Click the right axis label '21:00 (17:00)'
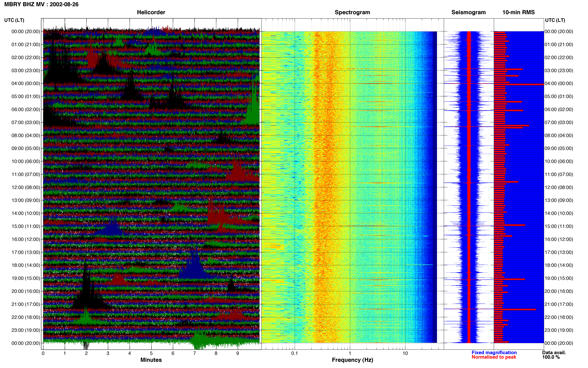This screenshot has height=368, width=588. point(559,304)
